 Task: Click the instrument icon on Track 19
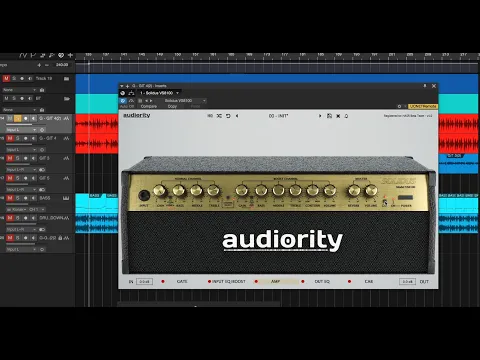click(66, 79)
